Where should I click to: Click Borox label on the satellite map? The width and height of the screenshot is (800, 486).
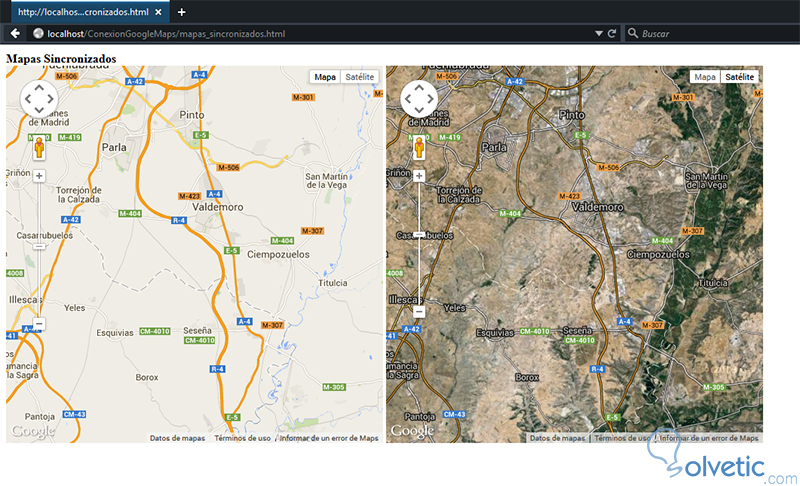[x=527, y=377]
